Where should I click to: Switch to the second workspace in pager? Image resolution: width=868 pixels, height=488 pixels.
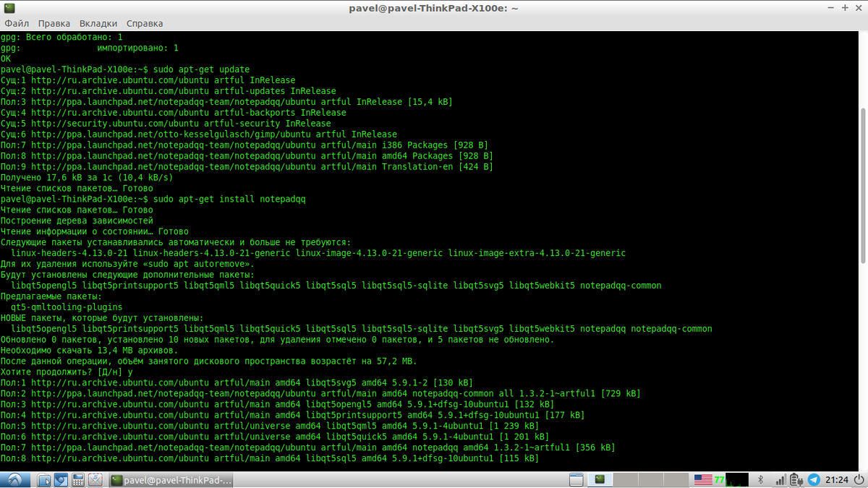[626, 479]
